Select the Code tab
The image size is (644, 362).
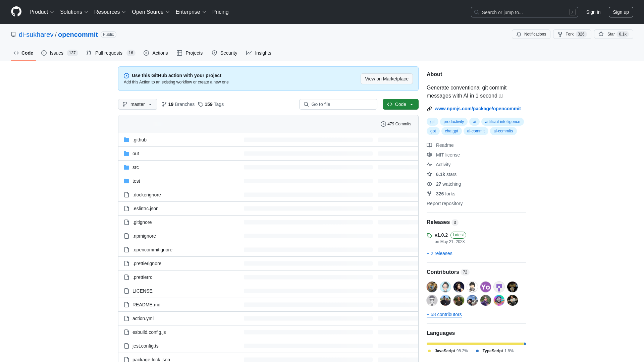coord(23,53)
